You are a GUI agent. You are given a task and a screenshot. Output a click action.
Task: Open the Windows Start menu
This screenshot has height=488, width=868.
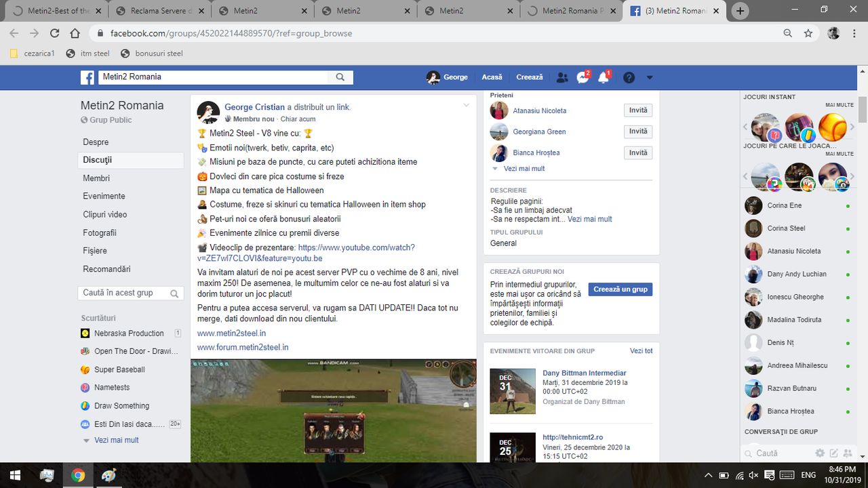15,475
